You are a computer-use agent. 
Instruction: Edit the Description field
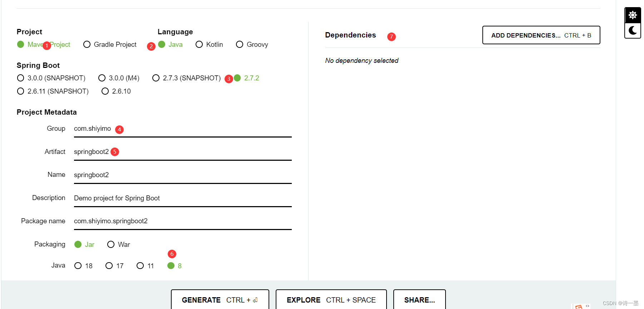tap(183, 198)
